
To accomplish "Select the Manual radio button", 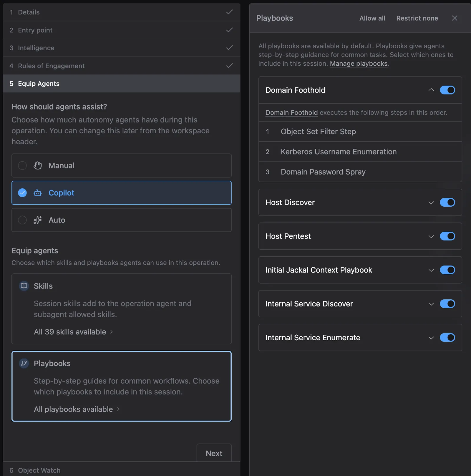I will point(22,165).
